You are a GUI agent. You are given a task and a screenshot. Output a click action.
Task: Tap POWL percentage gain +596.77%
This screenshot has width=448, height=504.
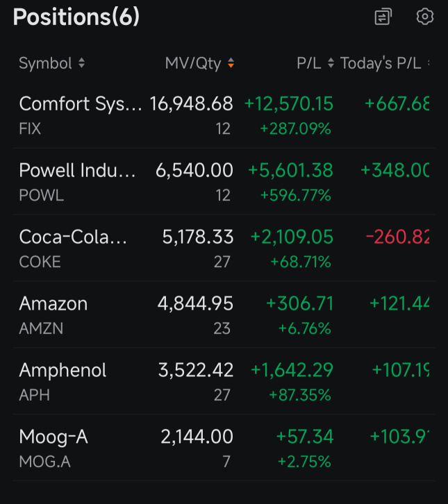coord(295,195)
